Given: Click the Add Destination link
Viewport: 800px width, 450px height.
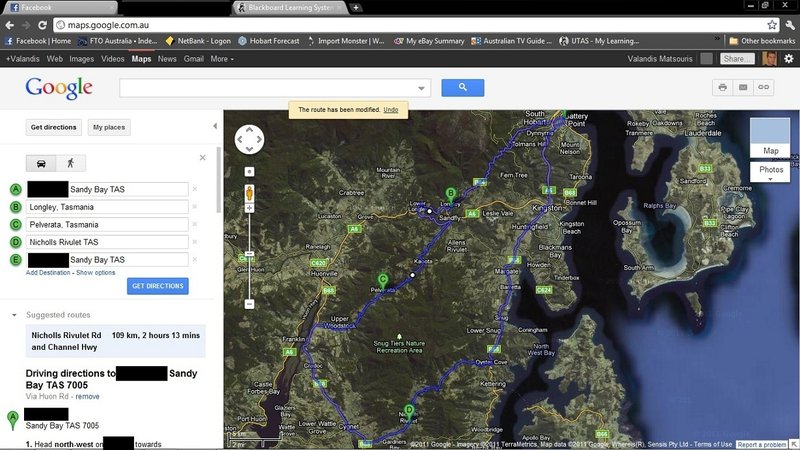Looking at the screenshot, I should click(48, 273).
